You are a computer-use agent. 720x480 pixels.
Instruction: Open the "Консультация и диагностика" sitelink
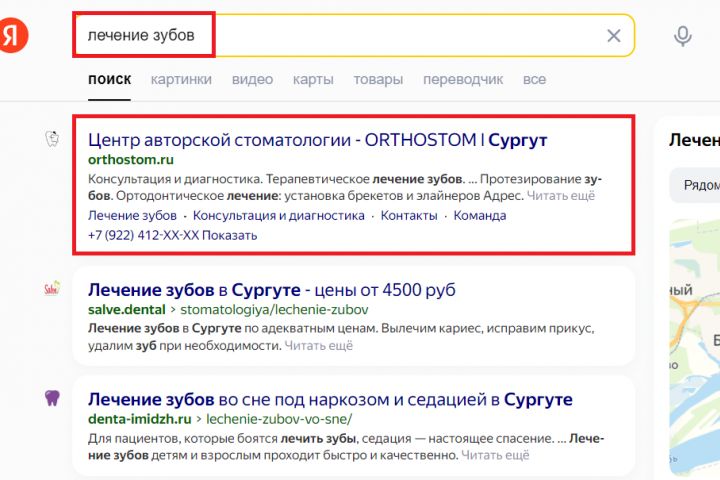(278, 215)
